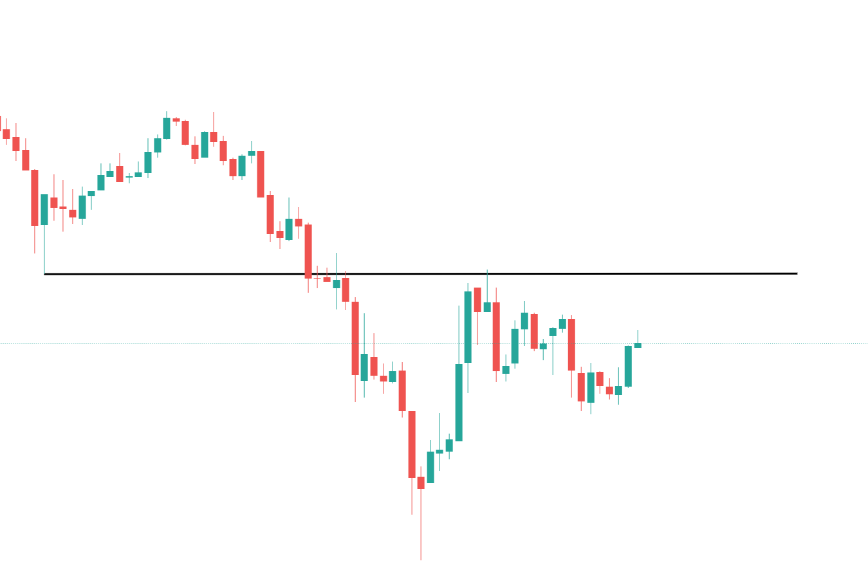Image resolution: width=868 pixels, height=588 pixels.
Task: Click the leftmost full red candle
Action: click(6, 134)
